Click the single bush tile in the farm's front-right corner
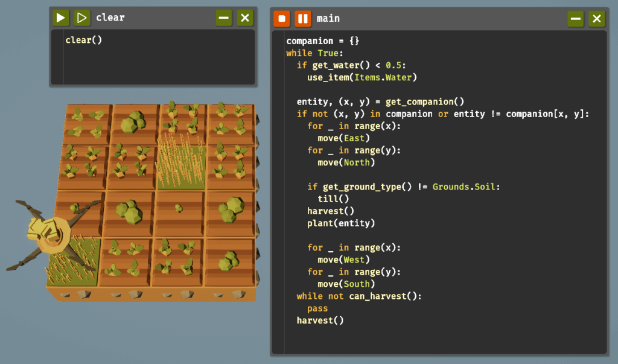618x364 pixels. (x=230, y=261)
